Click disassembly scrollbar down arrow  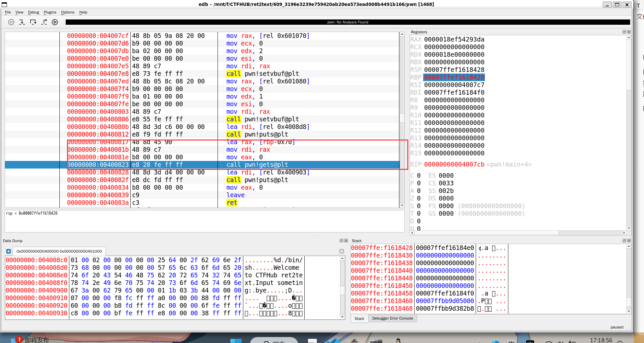pyautogui.click(x=402, y=205)
